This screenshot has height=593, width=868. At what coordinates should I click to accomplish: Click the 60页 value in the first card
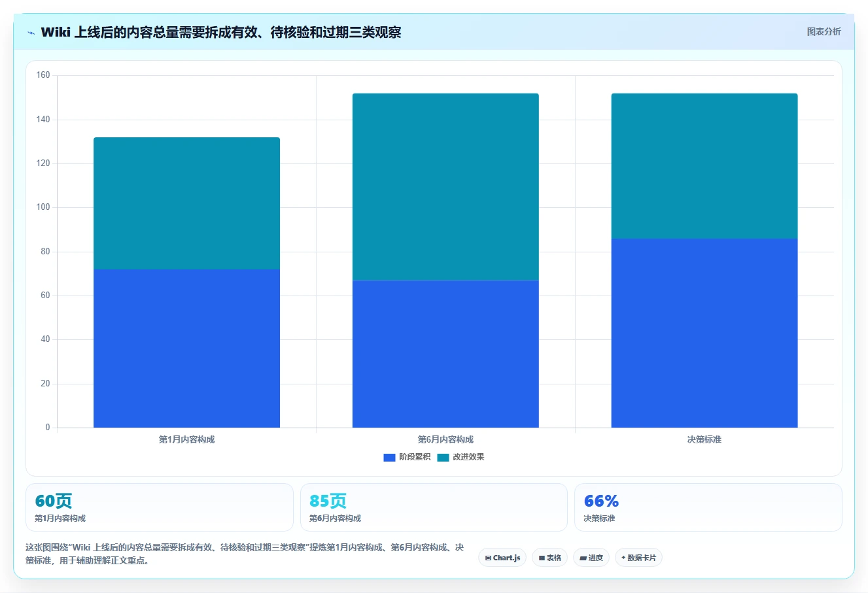point(54,501)
